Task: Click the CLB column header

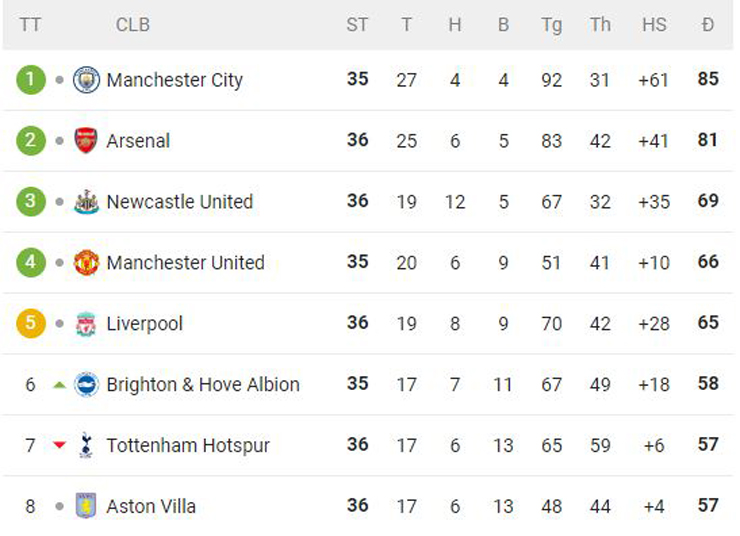Action: click(x=133, y=25)
